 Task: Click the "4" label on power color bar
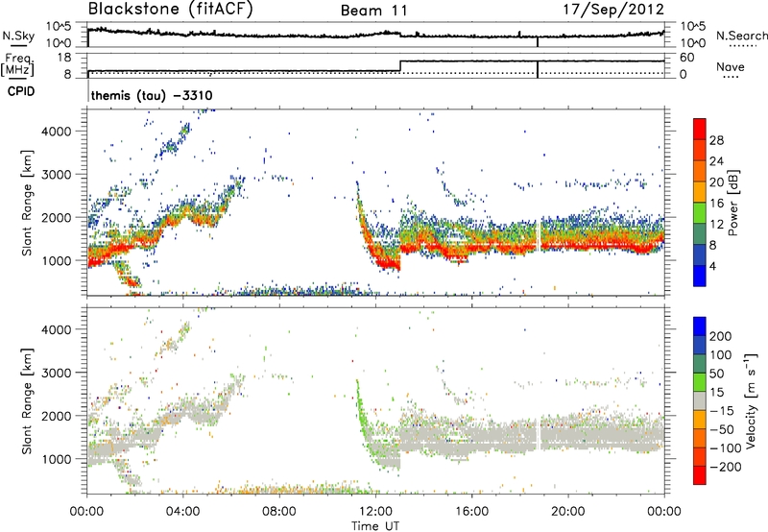[x=712, y=266]
